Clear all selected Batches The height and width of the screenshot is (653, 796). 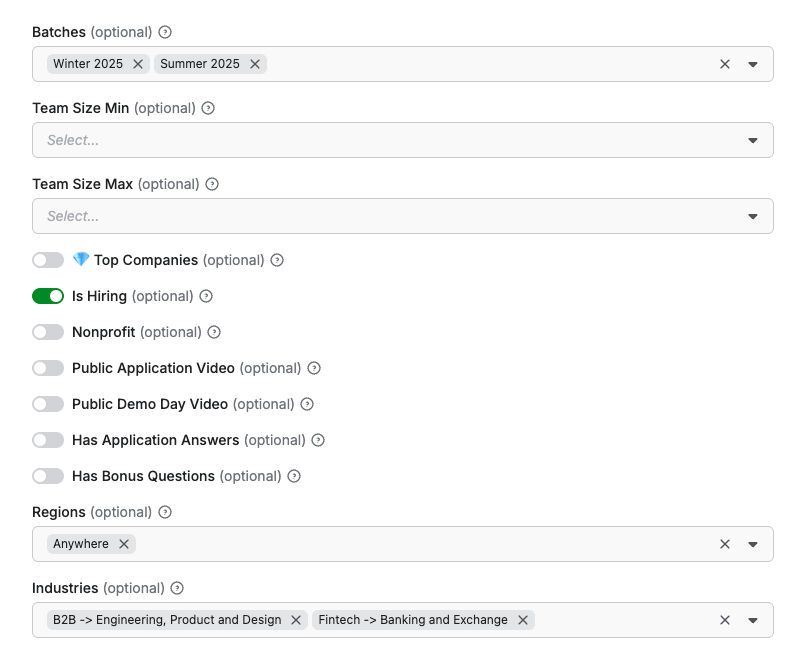[725, 64]
